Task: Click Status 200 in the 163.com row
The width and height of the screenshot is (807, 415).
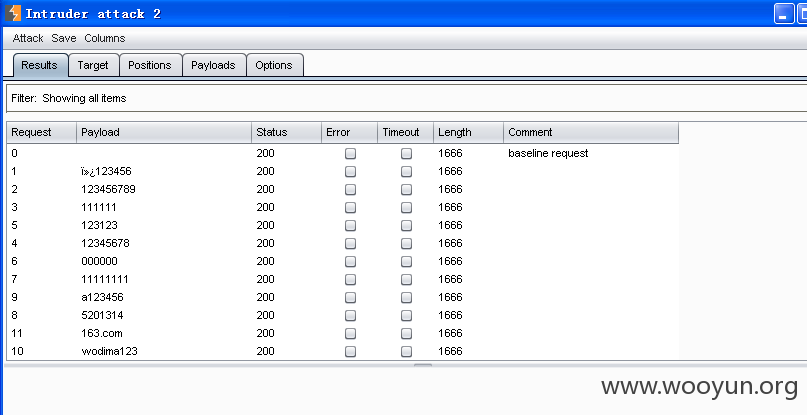Action: tap(266, 334)
